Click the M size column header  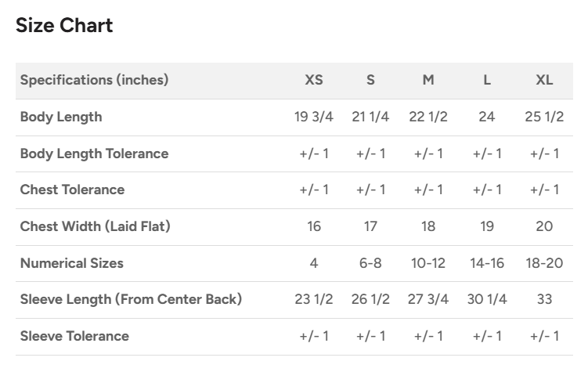[x=428, y=80]
